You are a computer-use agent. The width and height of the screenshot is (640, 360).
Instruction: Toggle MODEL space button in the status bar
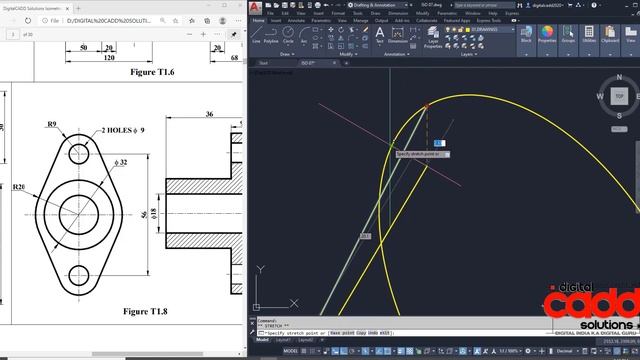291,351
